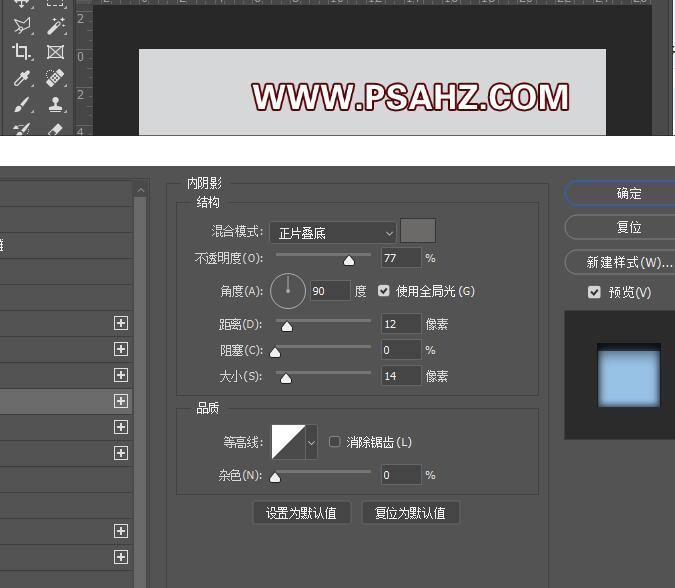Open the 等高线 contour picker arrow

coord(311,442)
